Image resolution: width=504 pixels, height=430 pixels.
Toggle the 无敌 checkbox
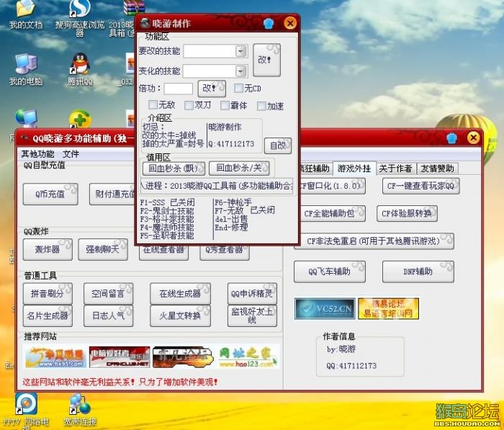click(x=153, y=104)
